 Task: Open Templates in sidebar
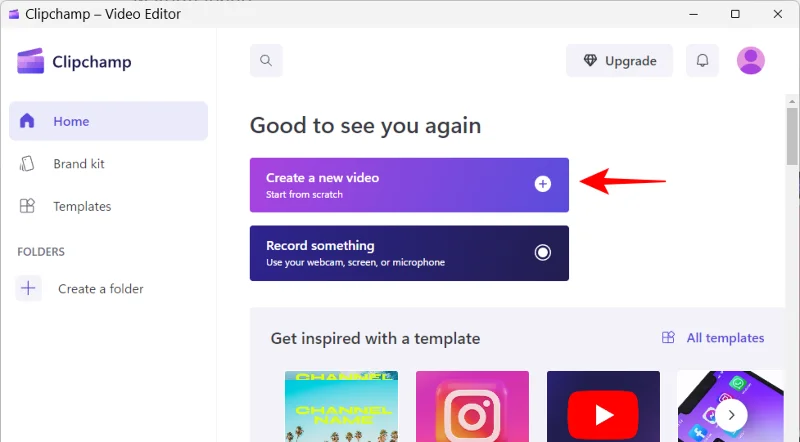tap(108, 206)
